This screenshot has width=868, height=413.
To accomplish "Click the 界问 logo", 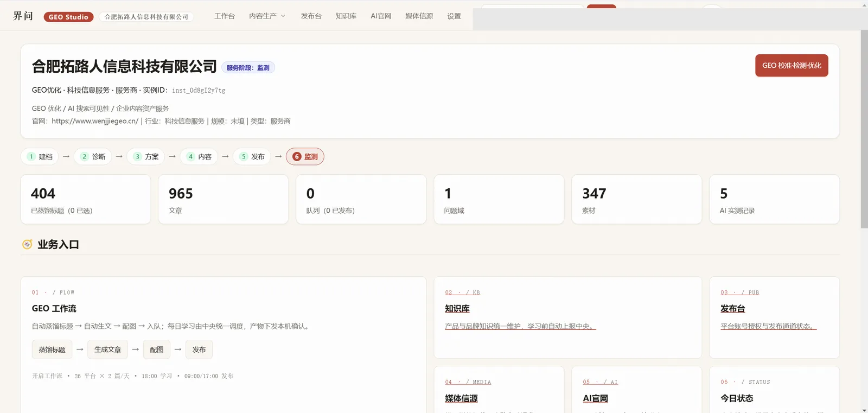I will (23, 16).
